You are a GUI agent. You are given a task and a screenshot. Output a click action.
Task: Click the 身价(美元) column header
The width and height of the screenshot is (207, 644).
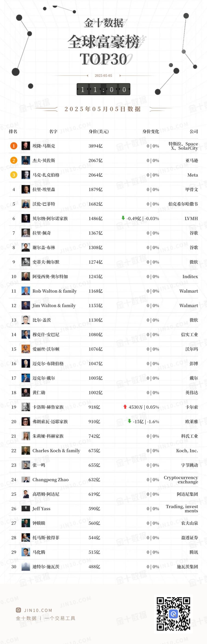99,132
